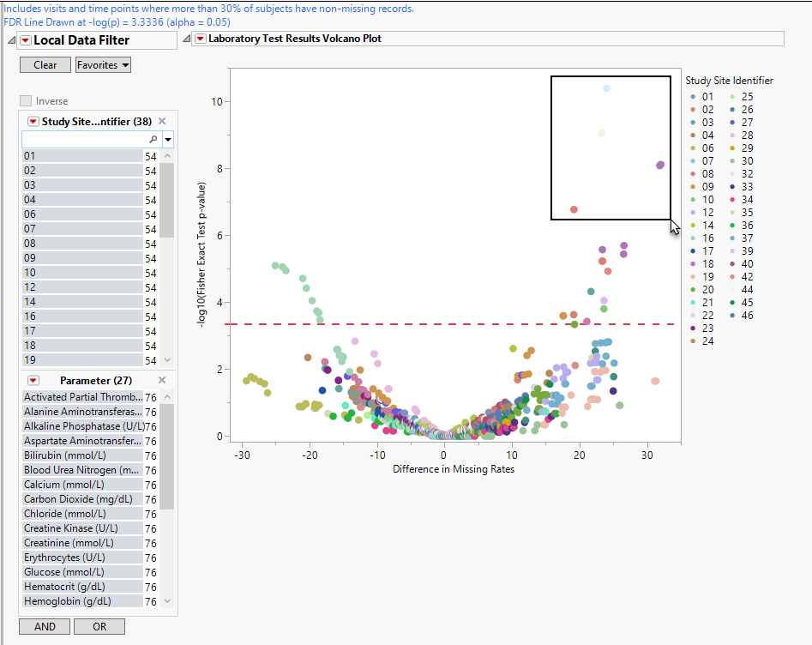Collapse the Local Data Filter disclosure triangle
The width and height of the screenshot is (812, 645).
pyautogui.click(x=11, y=40)
